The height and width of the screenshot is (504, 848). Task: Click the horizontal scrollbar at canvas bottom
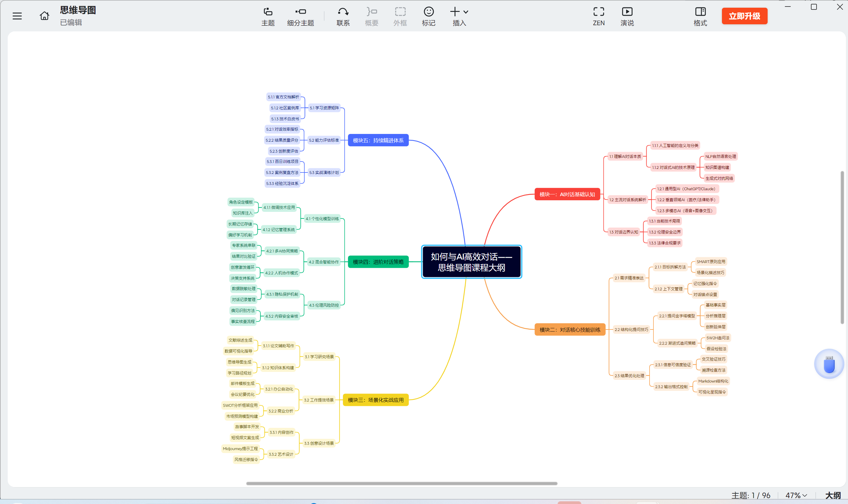[401, 483]
